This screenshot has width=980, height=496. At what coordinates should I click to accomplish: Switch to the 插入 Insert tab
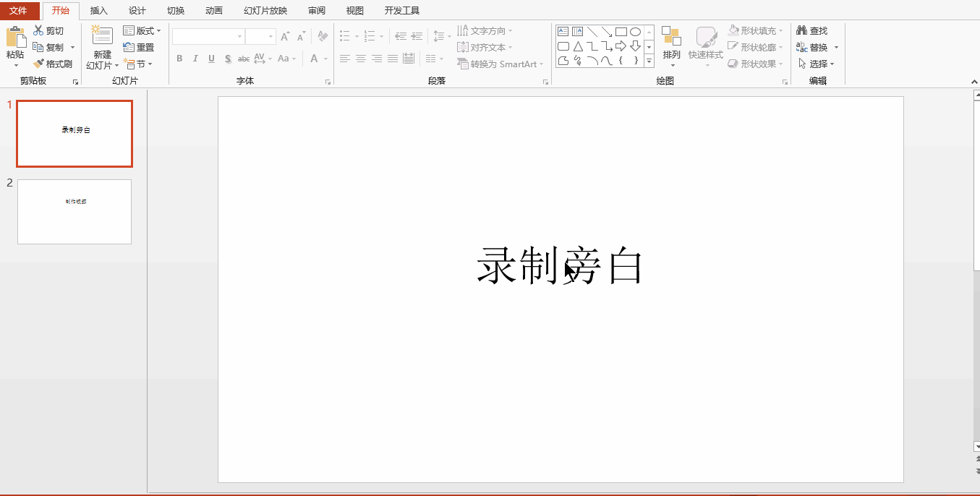[98, 11]
